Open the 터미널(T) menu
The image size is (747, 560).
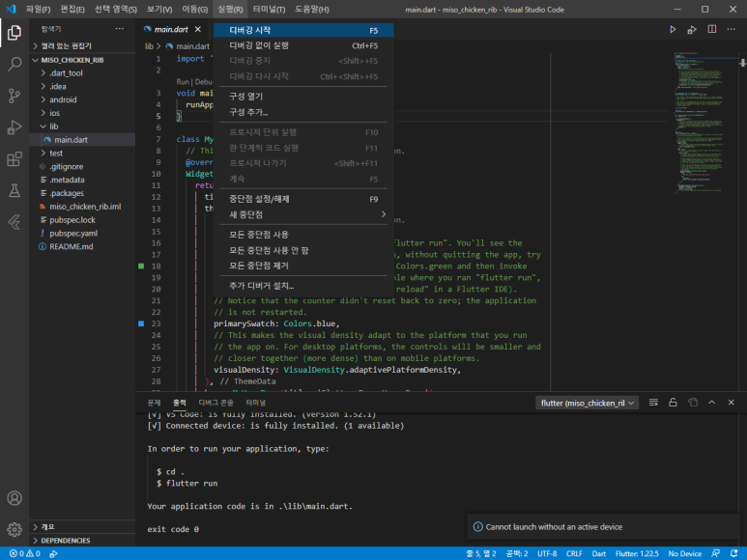click(270, 9)
